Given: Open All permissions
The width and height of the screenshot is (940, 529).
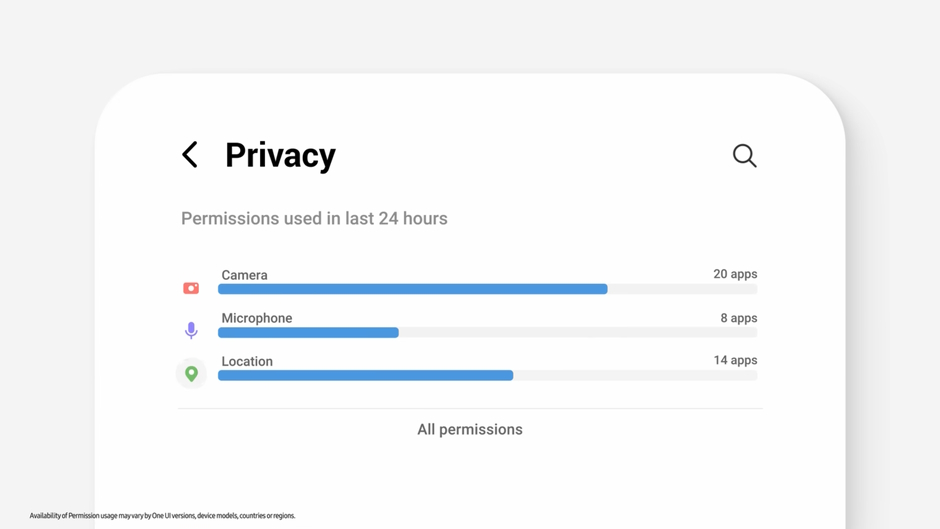Looking at the screenshot, I should (470, 429).
